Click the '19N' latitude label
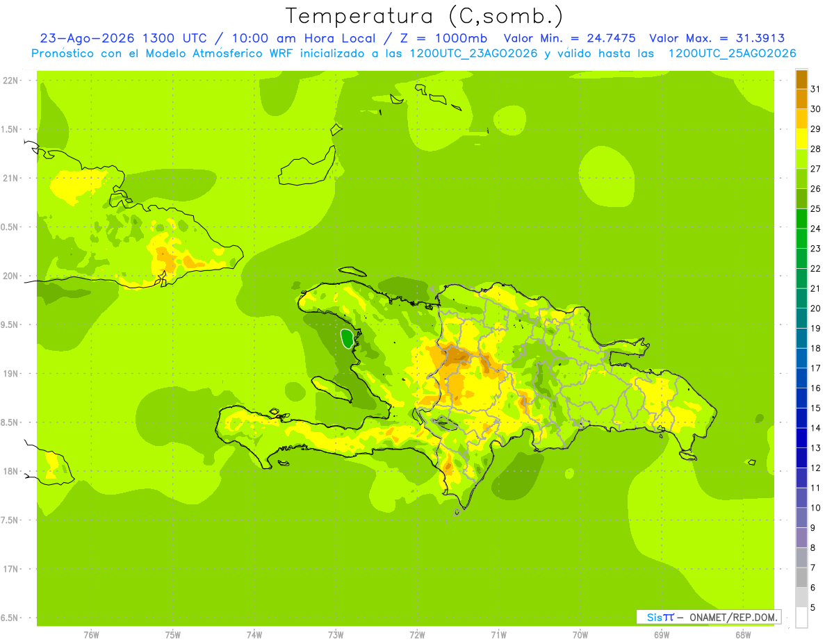Screen dimensions: 834x644 click(x=12, y=374)
